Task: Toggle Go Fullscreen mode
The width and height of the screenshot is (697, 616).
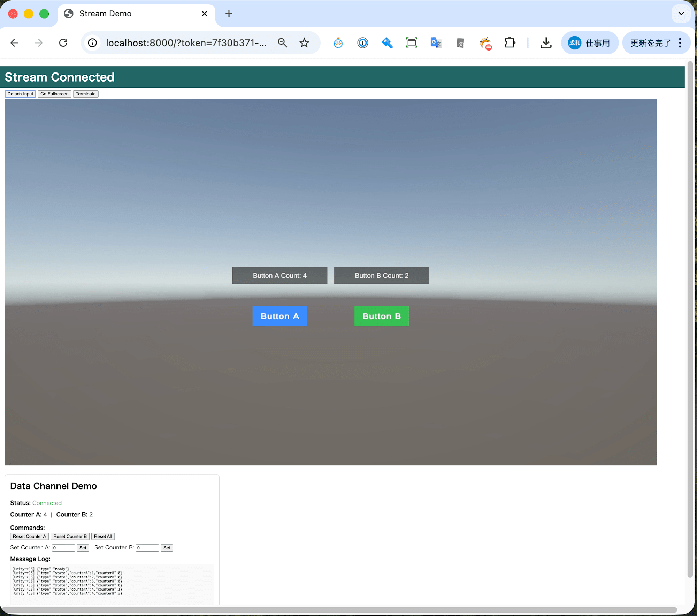Action: coord(54,94)
